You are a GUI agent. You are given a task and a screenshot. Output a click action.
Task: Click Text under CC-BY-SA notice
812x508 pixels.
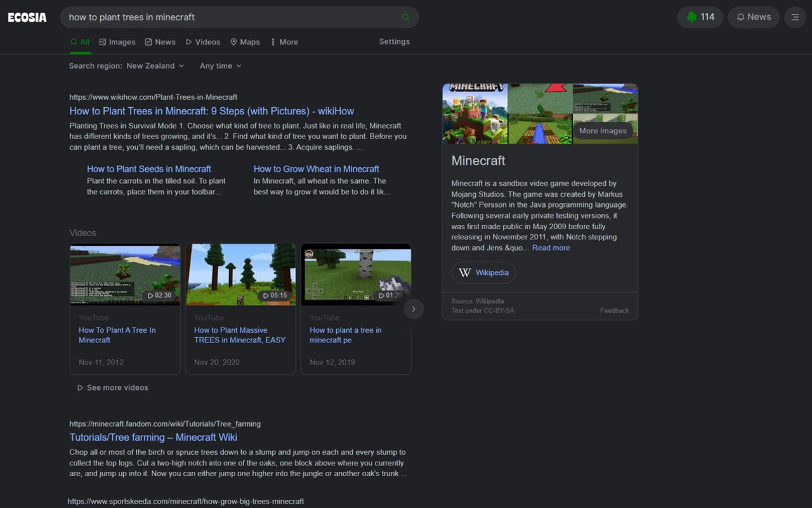(x=483, y=311)
